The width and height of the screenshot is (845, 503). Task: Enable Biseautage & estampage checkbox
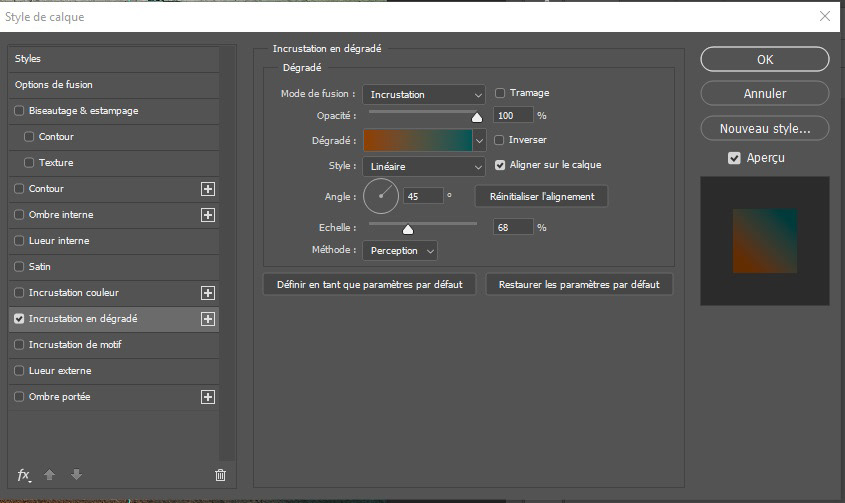click(19, 111)
